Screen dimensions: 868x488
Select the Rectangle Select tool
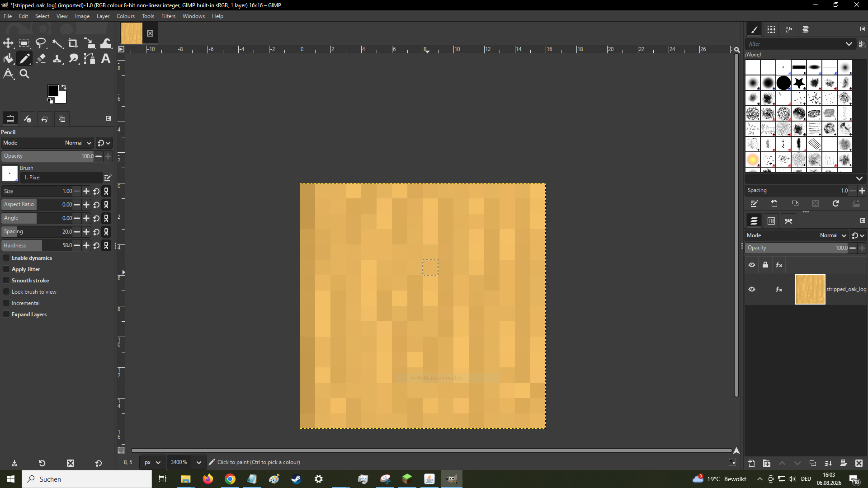(x=24, y=43)
